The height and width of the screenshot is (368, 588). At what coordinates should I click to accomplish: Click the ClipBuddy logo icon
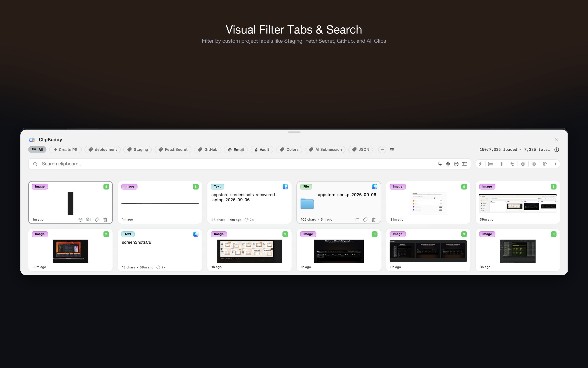pyautogui.click(x=32, y=140)
